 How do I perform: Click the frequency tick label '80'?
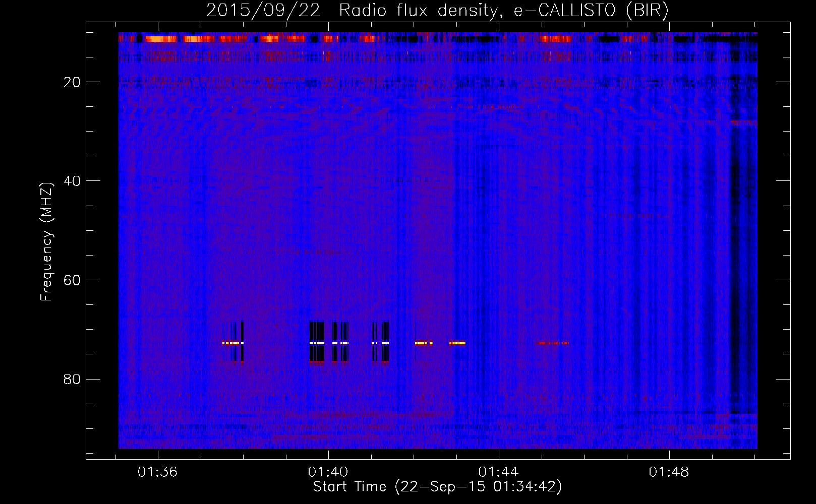tap(73, 379)
